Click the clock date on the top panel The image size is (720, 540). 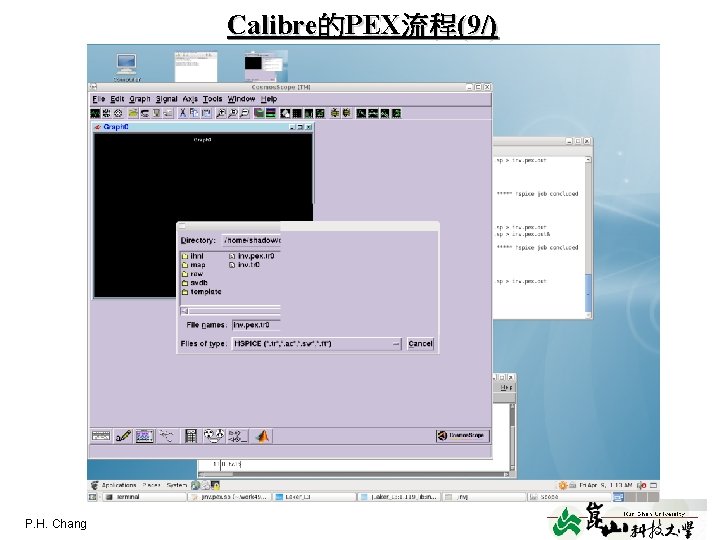(606, 485)
